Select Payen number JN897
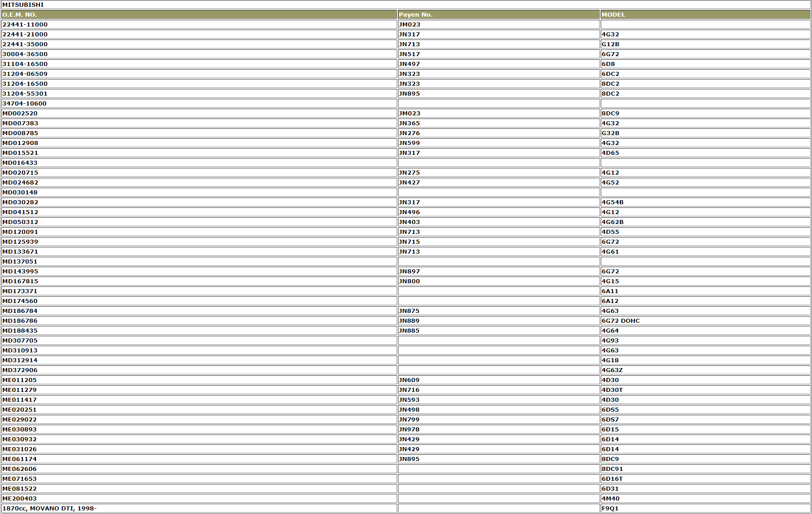This screenshot has width=812, height=514. tap(499, 271)
